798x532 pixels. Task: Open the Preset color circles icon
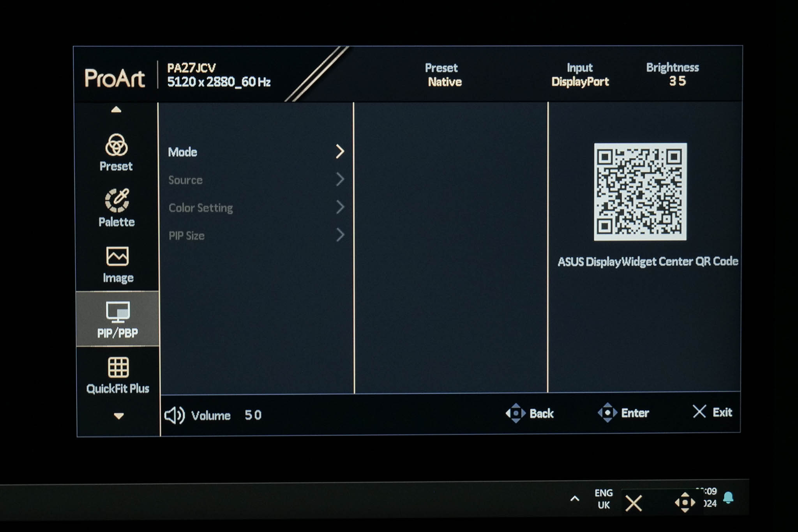pos(116,145)
